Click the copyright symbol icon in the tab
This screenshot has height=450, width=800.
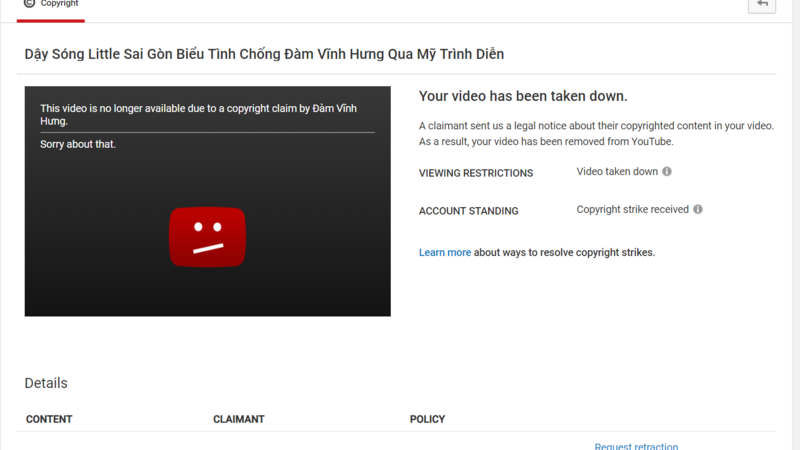tap(29, 3)
